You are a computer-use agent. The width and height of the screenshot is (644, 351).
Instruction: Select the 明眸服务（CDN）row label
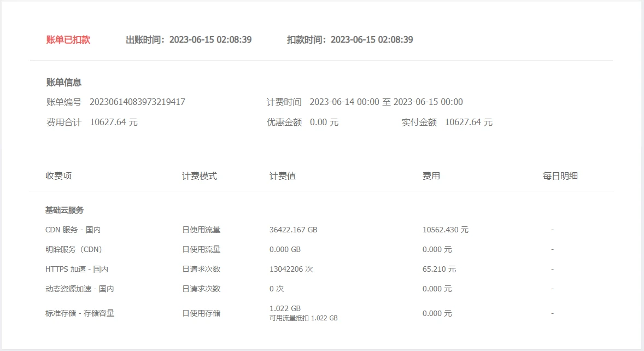74,250
